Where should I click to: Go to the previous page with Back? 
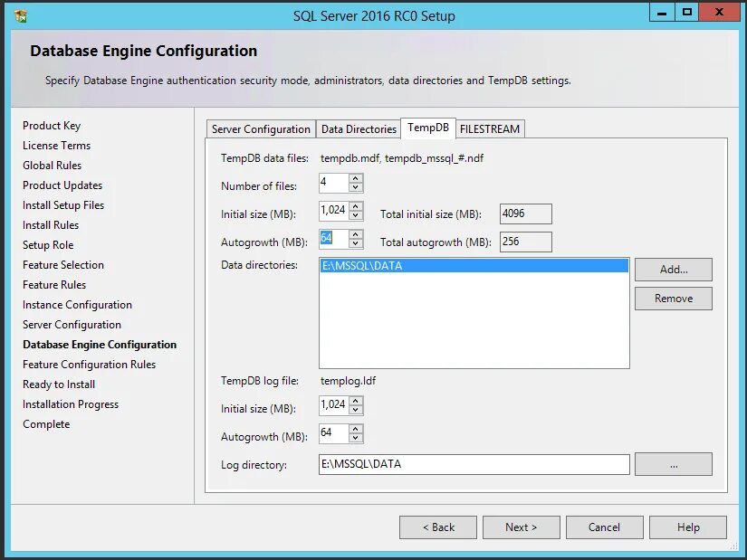pos(438,527)
